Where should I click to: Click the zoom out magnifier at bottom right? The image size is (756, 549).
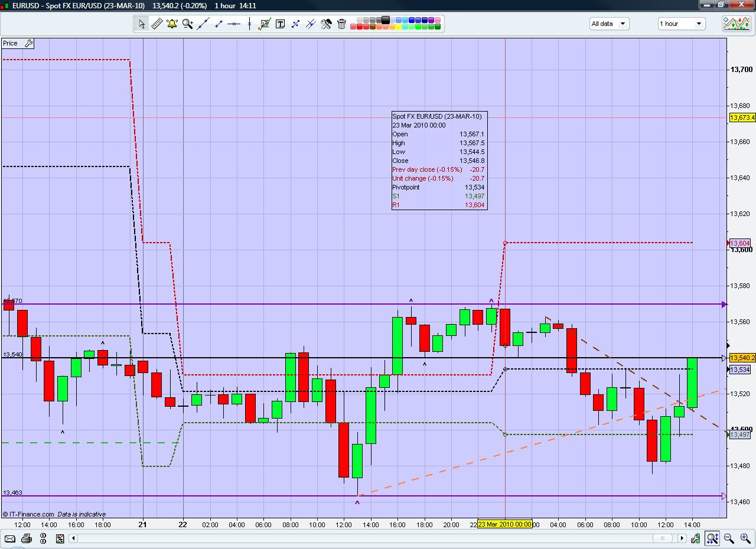(729, 538)
